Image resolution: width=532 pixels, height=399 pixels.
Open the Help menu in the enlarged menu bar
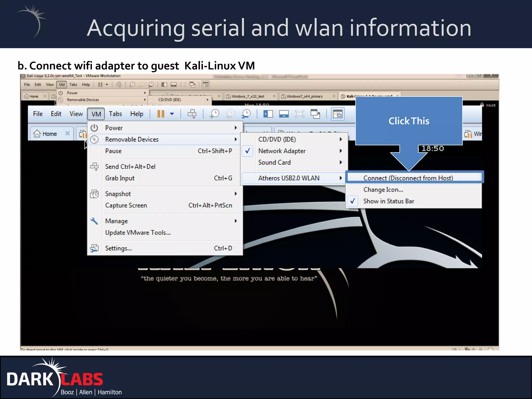(137, 114)
